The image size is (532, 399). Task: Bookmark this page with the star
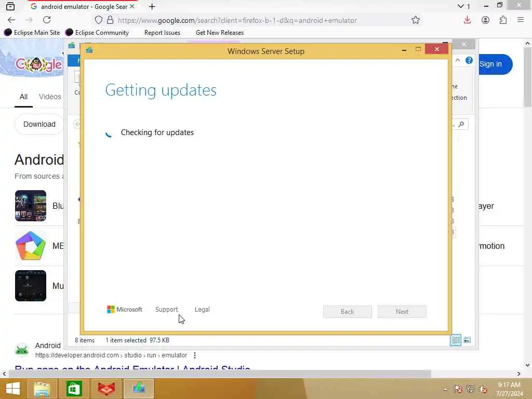coord(416,20)
